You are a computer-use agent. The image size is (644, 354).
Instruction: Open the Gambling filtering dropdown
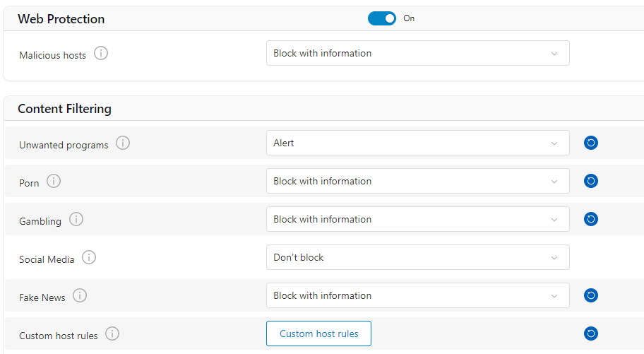click(418, 219)
